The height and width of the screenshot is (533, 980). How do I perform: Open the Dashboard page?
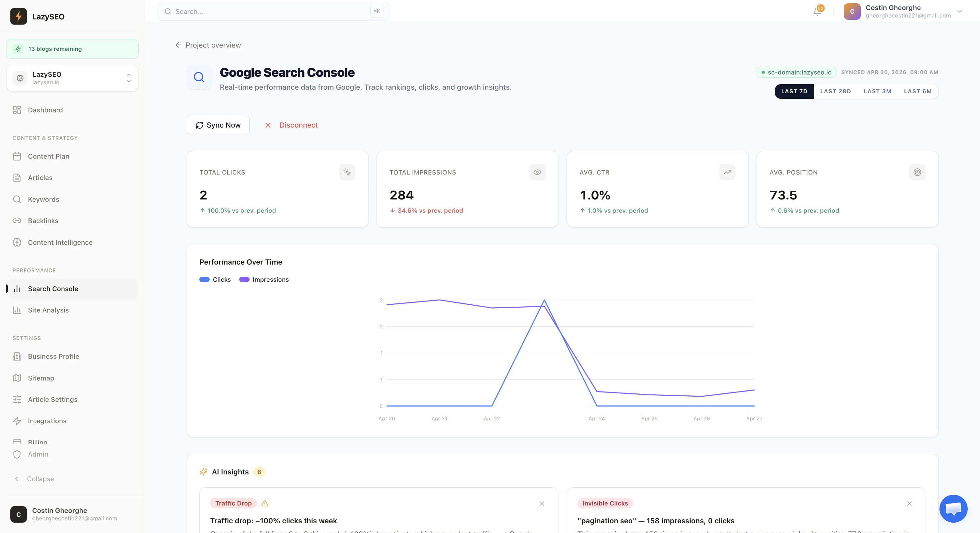tap(72, 110)
